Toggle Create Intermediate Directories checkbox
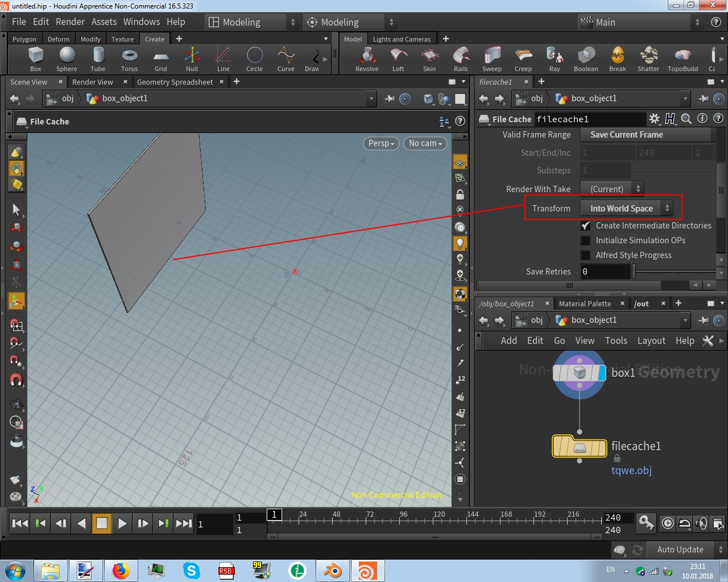This screenshot has width=728, height=582. 585,226
